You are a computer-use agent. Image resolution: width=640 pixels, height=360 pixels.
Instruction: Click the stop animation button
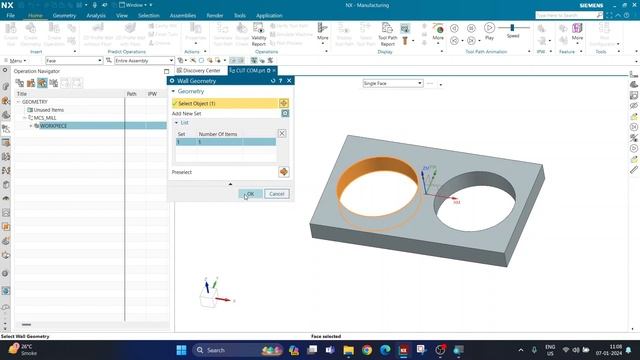(471, 28)
